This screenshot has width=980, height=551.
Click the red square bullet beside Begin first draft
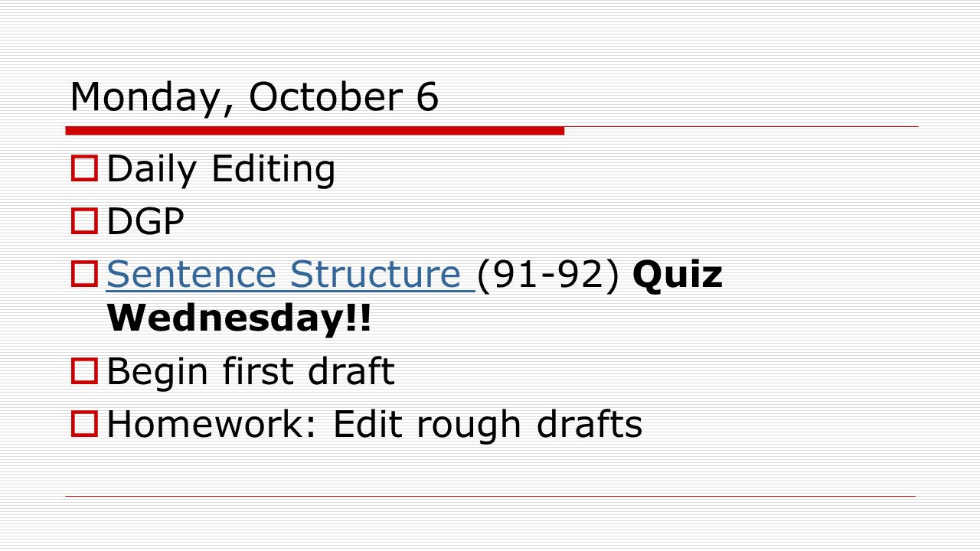tap(83, 371)
